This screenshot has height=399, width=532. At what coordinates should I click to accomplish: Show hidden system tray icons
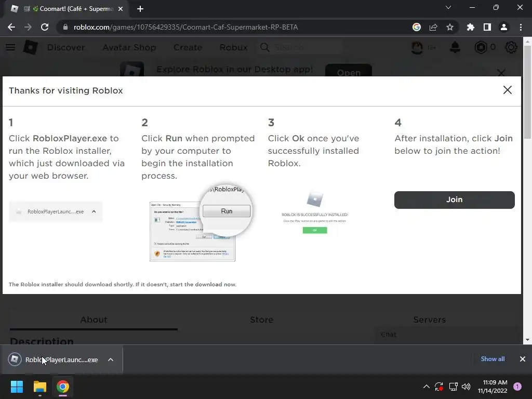[x=426, y=387]
